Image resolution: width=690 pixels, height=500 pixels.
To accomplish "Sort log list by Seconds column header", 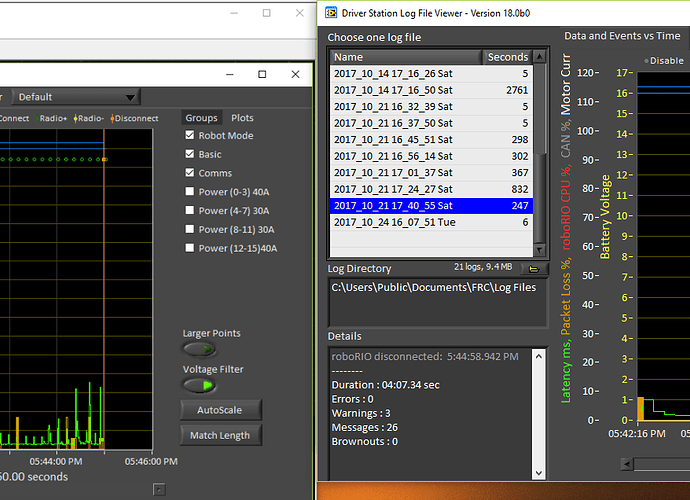I will [x=507, y=57].
